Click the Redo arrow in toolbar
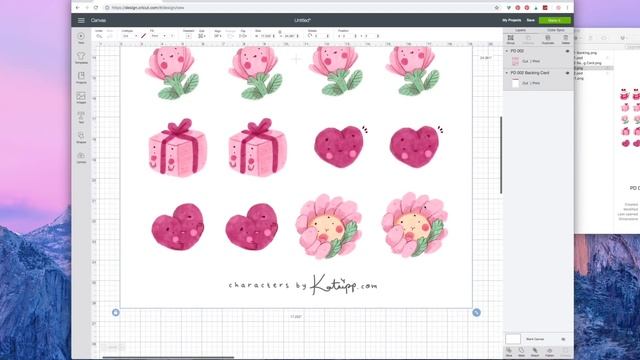 110,36
